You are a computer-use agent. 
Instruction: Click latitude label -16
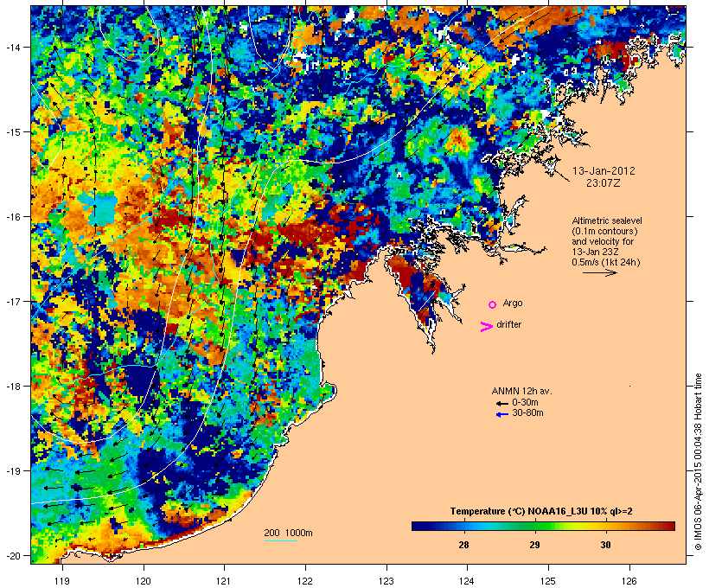click(12, 217)
